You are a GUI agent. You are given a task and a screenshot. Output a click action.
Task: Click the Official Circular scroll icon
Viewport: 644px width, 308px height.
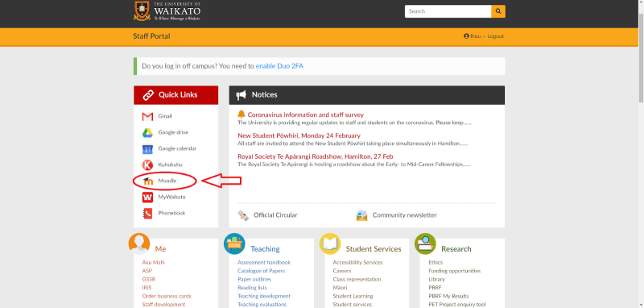(243, 215)
